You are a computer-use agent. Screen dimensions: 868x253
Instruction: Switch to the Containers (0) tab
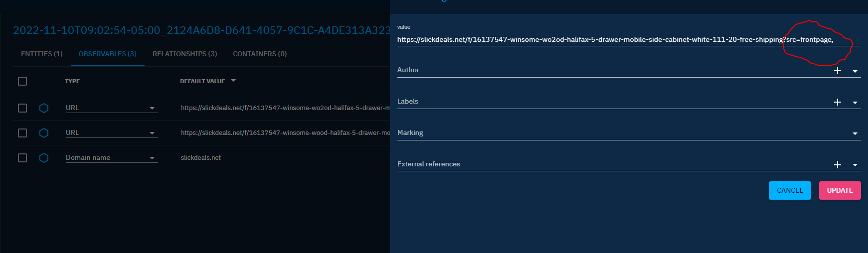(x=260, y=54)
